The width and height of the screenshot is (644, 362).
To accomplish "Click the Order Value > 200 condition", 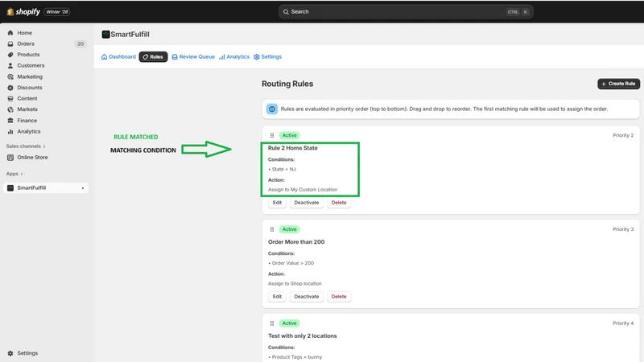I will [x=291, y=263].
